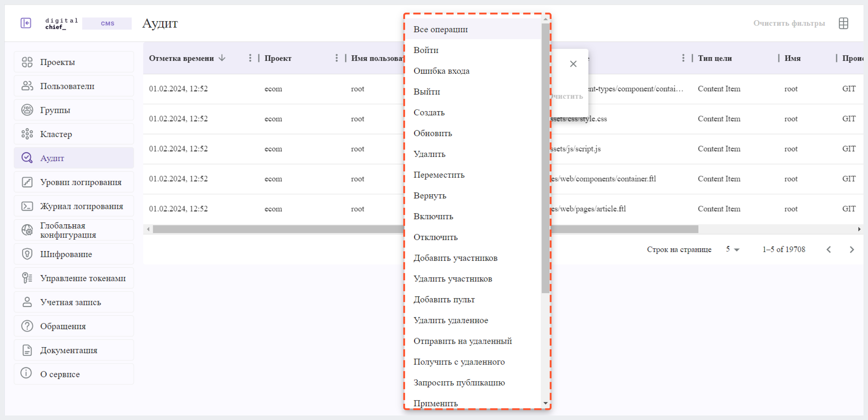Sort by Отметка времени arrow

[222, 58]
